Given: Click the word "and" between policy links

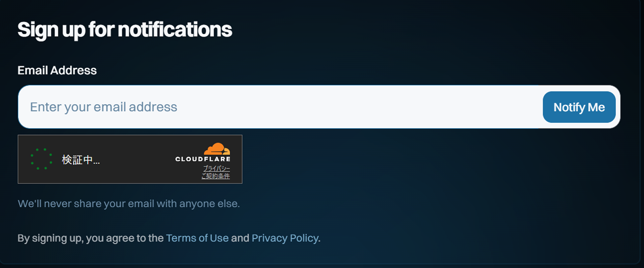Looking at the screenshot, I should 240,238.
